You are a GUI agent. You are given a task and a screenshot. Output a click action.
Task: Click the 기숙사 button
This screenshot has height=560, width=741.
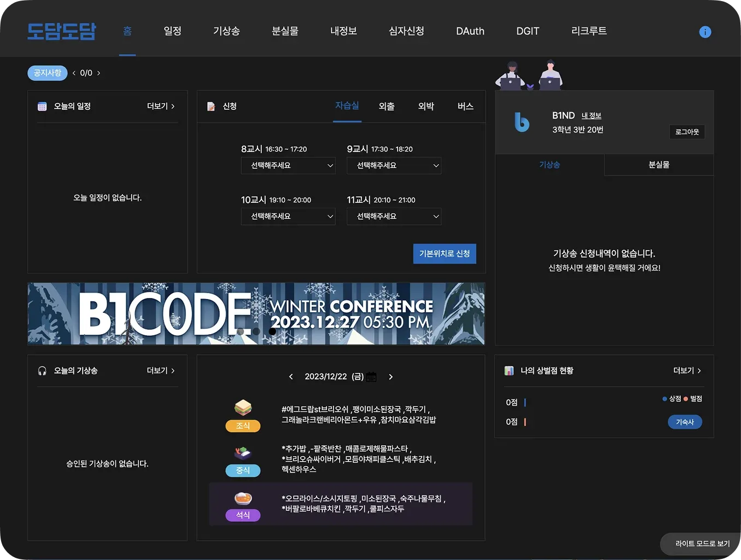[685, 422]
